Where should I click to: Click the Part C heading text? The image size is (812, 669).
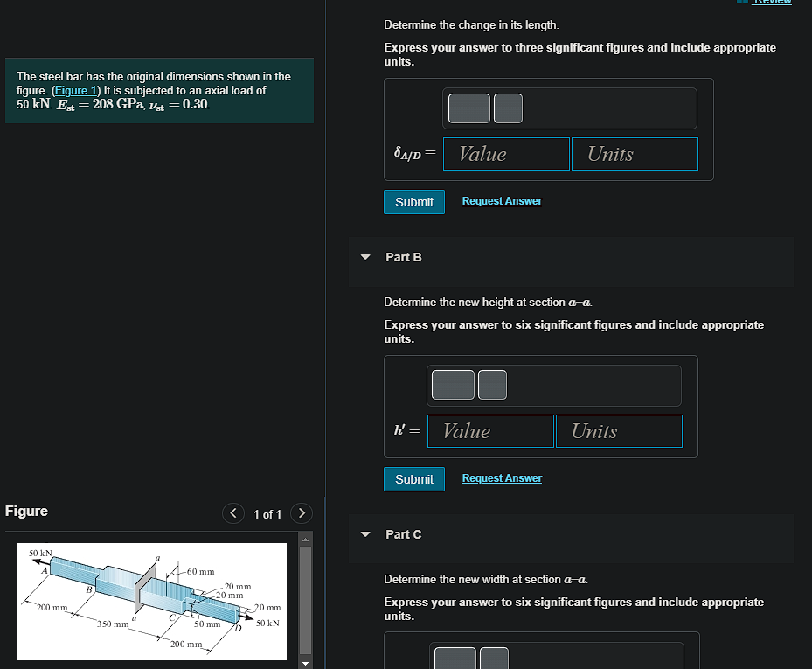point(404,534)
